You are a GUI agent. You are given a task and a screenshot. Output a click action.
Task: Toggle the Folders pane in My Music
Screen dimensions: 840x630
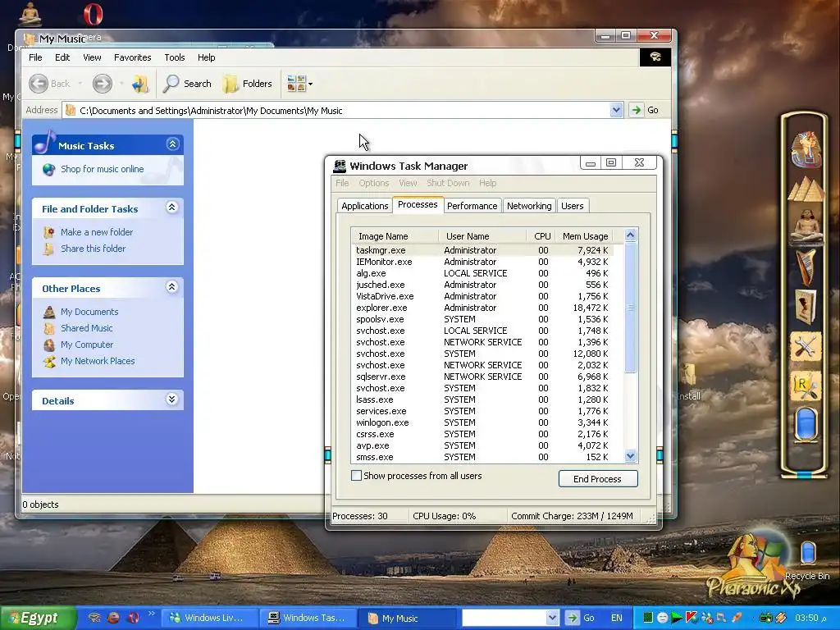pyautogui.click(x=248, y=84)
